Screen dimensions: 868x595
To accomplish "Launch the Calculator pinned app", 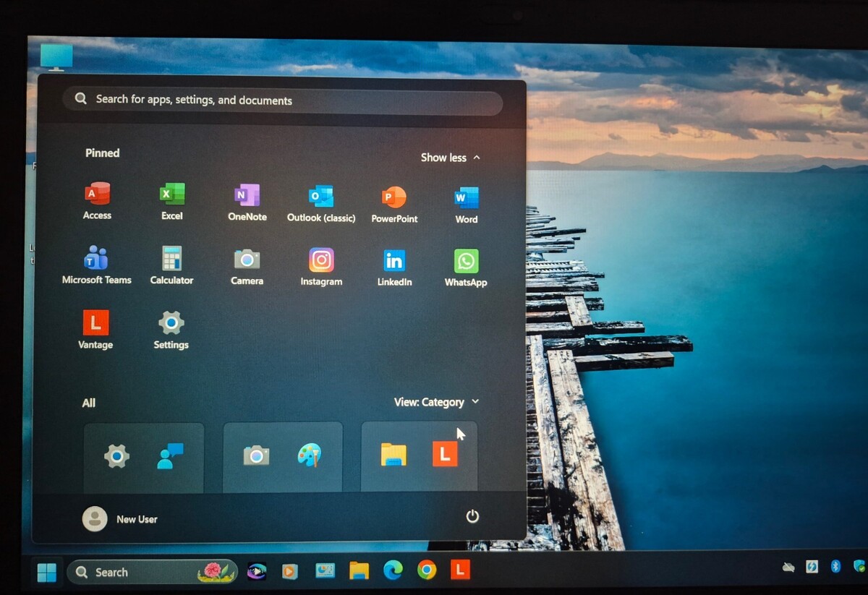I will coord(171,265).
